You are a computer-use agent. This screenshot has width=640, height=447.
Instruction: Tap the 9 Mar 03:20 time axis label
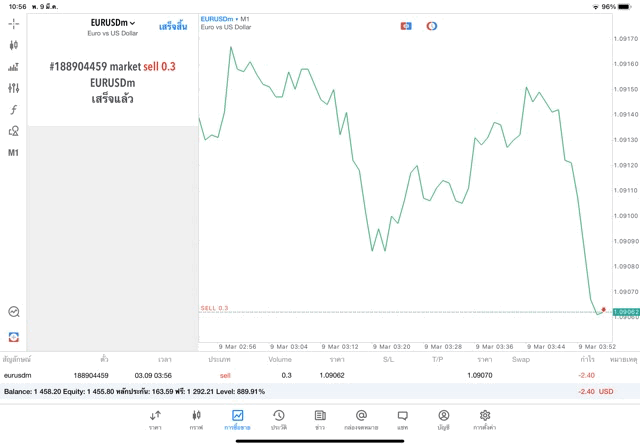391,347
